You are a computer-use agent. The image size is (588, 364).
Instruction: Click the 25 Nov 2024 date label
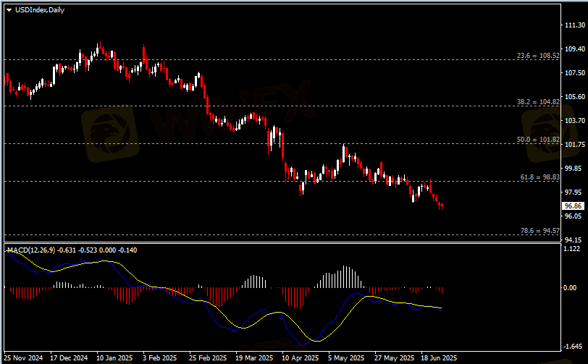(x=23, y=358)
